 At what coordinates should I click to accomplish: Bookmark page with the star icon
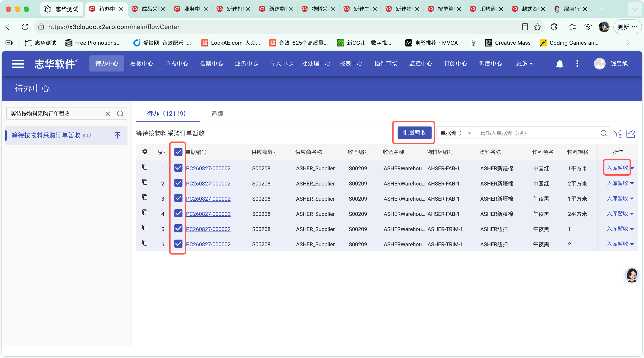[x=538, y=27]
